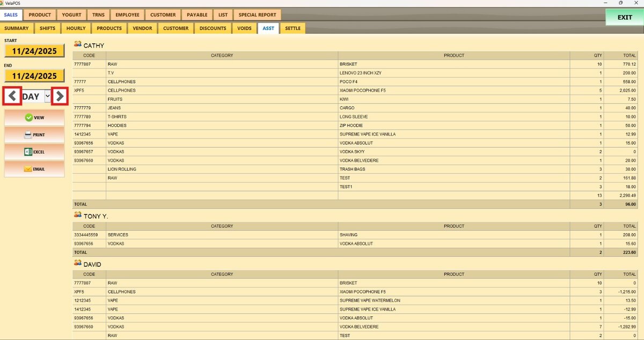Click the JEANS category cell
The width and height of the screenshot is (644, 340).
[222, 108]
